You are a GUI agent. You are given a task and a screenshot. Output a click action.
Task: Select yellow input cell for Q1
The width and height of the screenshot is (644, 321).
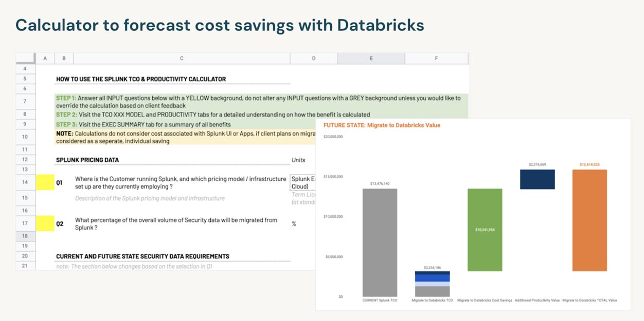pyautogui.click(x=45, y=182)
